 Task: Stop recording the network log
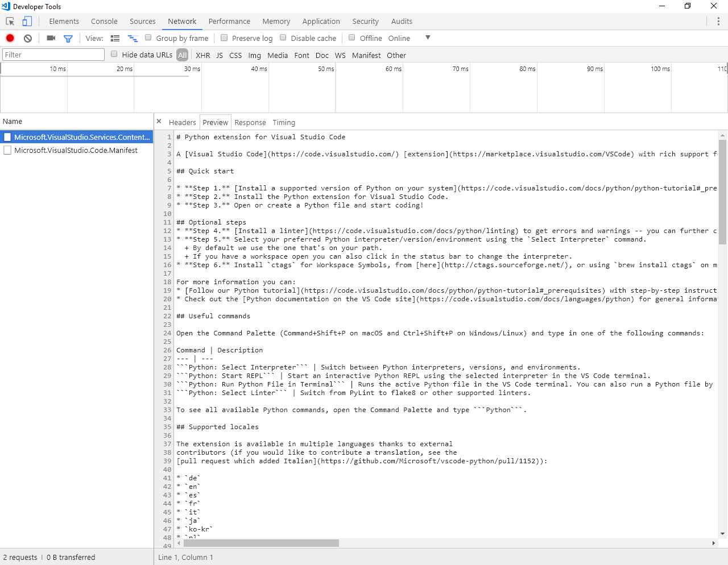point(9,38)
